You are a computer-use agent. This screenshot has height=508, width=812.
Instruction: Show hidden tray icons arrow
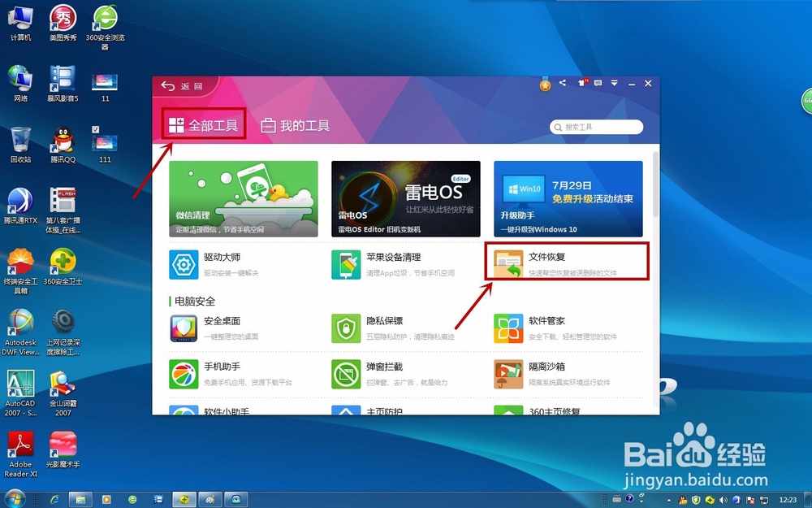pos(668,500)
